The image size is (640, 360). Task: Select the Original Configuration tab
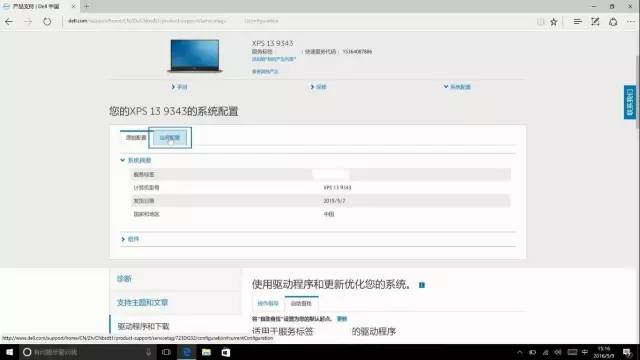click(x=136, y=138)
